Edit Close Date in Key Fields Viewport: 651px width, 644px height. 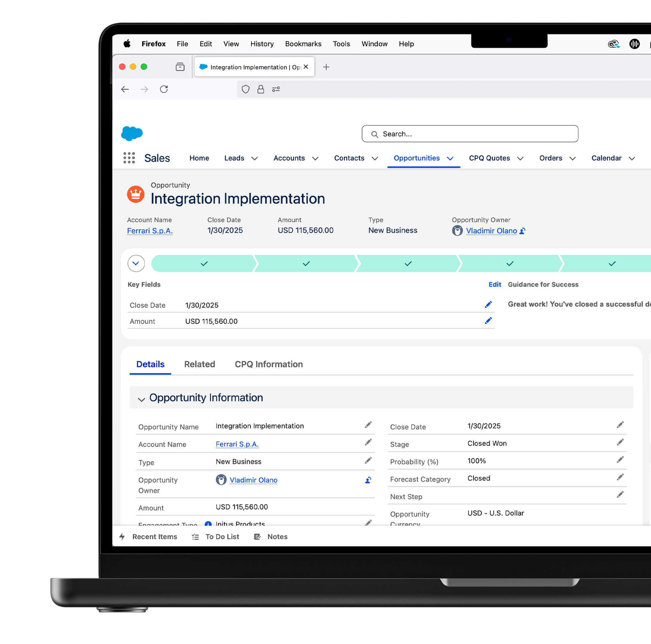click(488, 304)
